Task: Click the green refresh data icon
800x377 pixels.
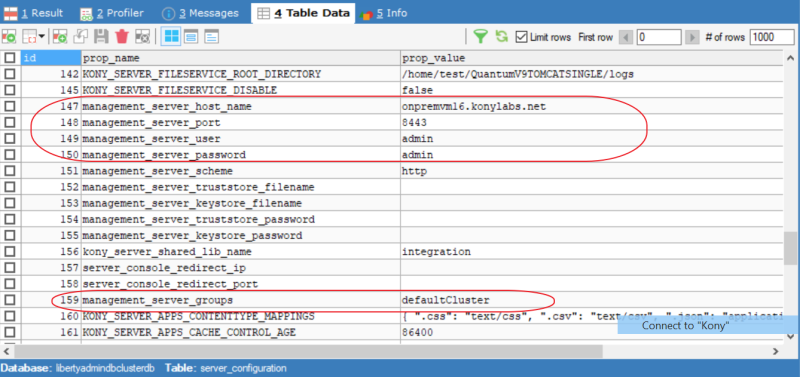Action: tap(502, 37)
